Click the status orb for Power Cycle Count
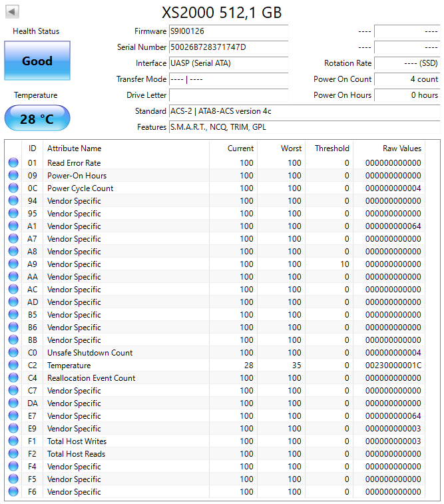Screen dimensions: 444x504 point(13,188)
